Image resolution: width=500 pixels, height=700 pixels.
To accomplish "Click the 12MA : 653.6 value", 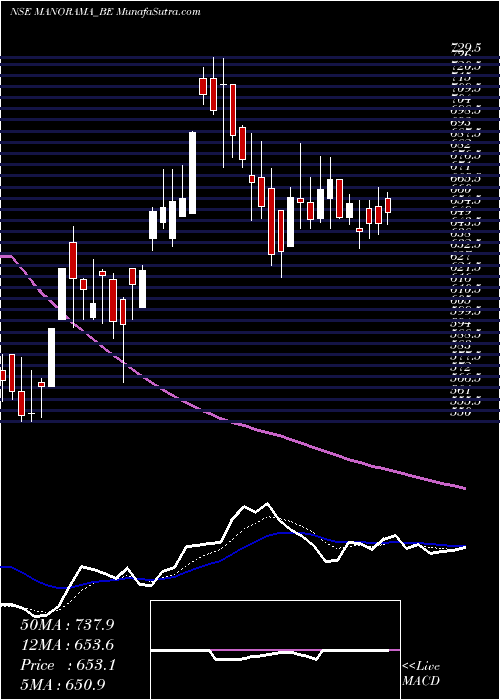I will (x=67, y=645).
